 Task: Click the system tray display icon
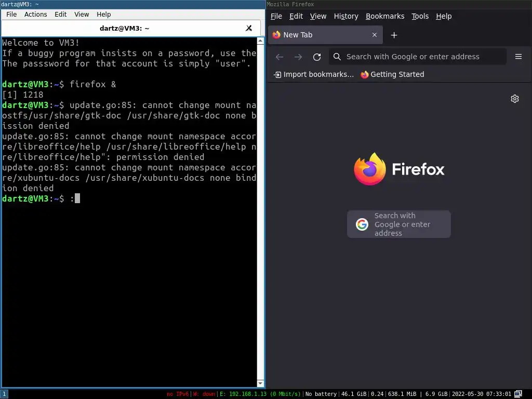(x=518, y=394)
